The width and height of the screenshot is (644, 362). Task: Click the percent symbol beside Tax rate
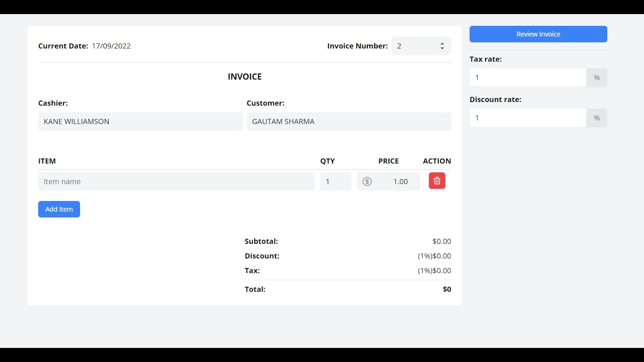[x=597, y=77]
